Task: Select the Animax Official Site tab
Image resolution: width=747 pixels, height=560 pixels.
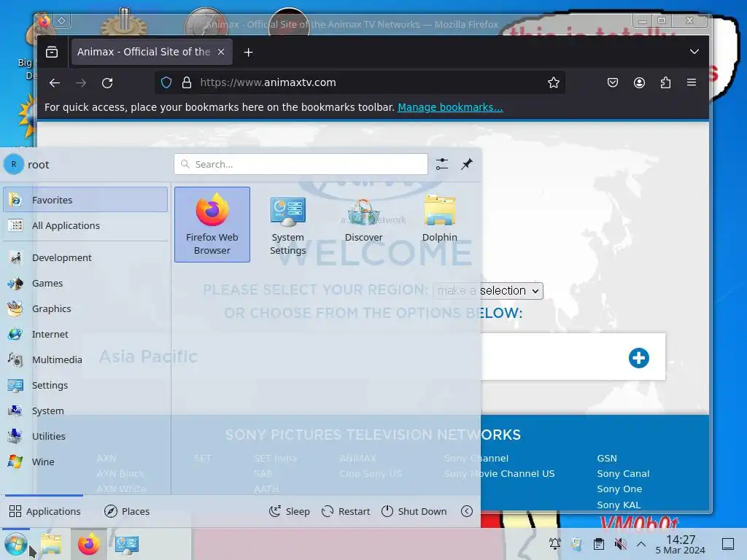Action: pyautogui.click(x=152, y=52)
